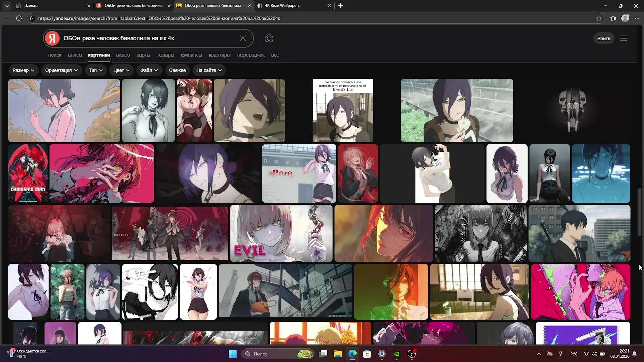
Task: Expand the Цвет filter dropdown
Action: [122, 70]
